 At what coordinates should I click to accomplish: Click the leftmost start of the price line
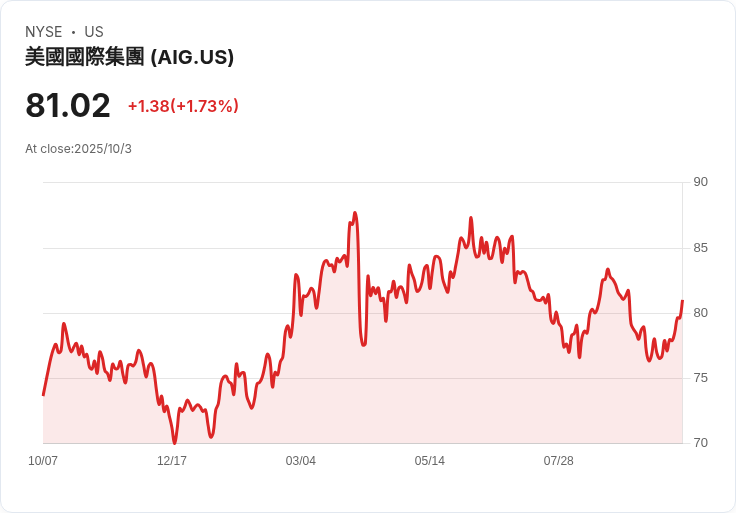[43, 395]
